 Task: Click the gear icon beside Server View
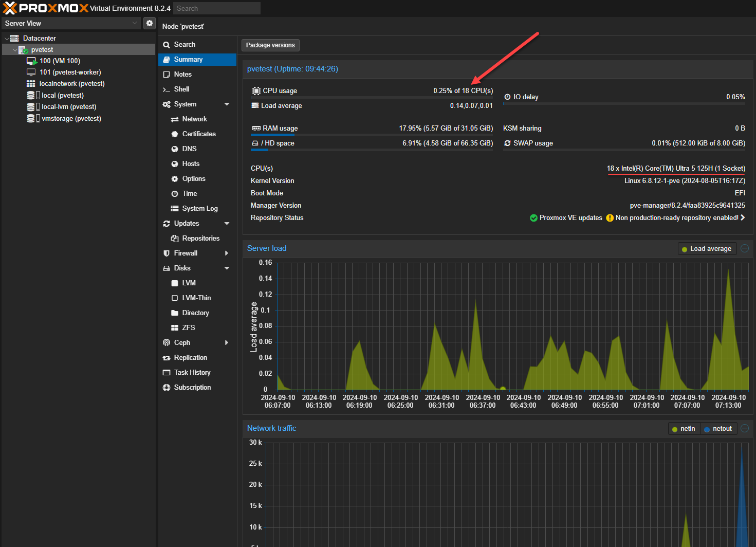point(150,23)
